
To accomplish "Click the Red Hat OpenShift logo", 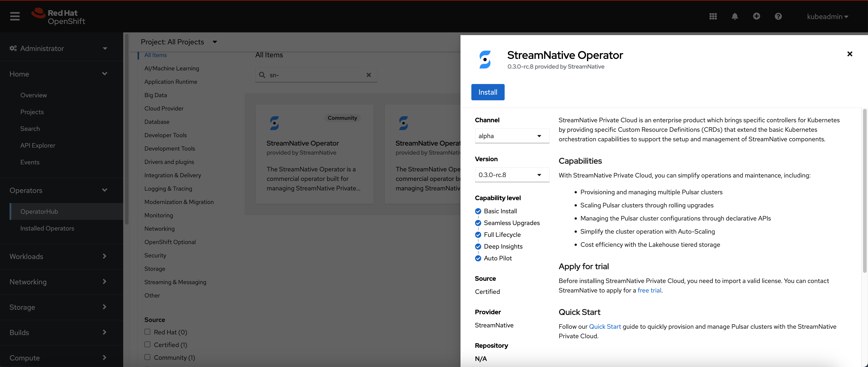I will 58,17.
